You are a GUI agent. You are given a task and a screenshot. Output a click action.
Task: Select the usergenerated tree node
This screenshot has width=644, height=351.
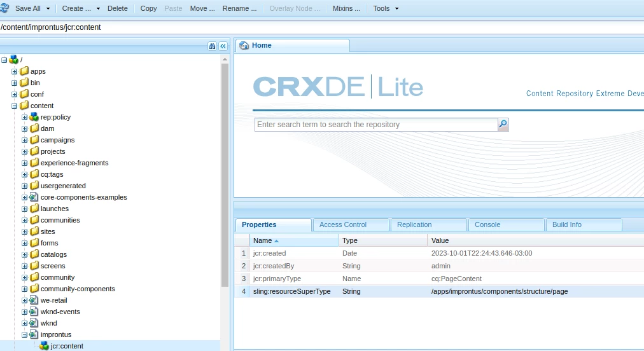click(63, 186)
